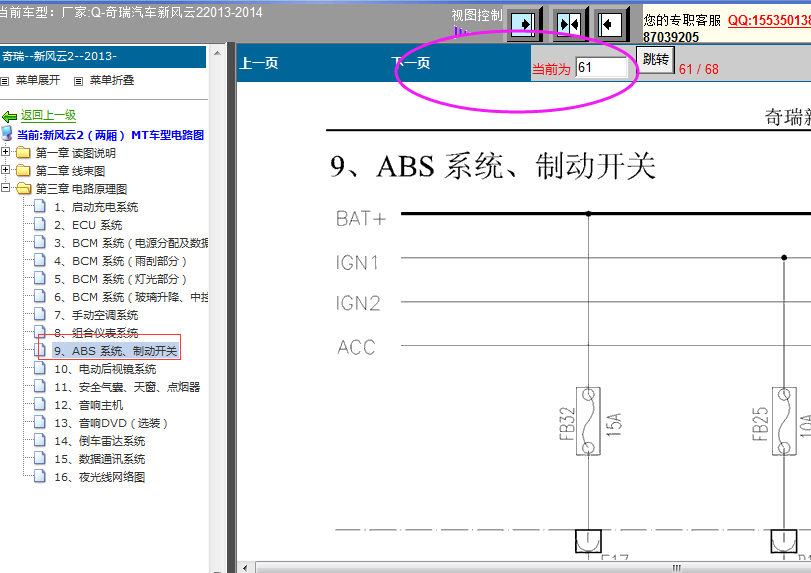Click the computer icon next to 当前:新风云2
The height and width of the screenshot is (573, 811).
click(7, 133)
